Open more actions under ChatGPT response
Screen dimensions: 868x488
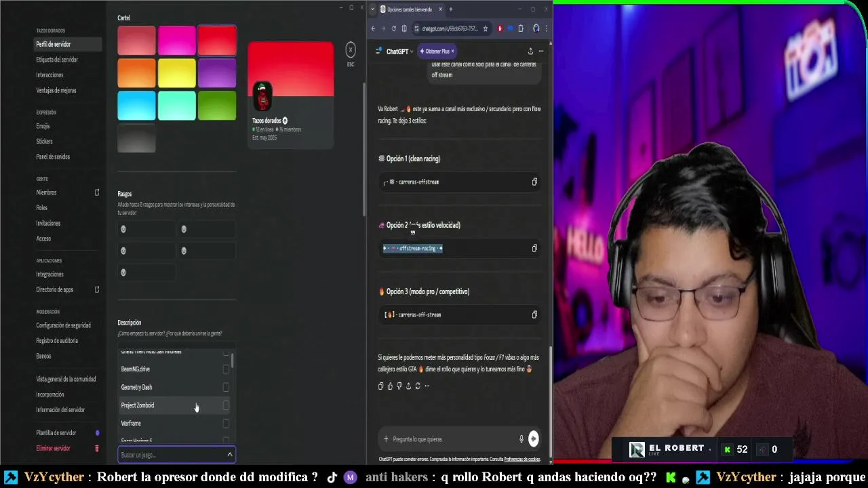pos(427,386)
